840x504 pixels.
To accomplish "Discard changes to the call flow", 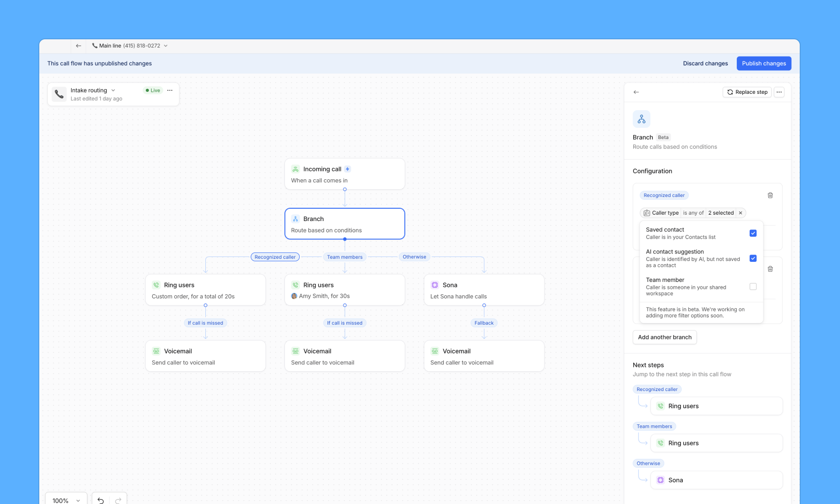I will coord(705,63).
